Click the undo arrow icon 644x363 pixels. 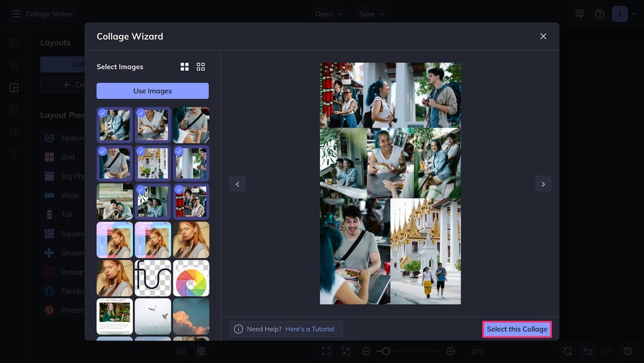[588, 351]
